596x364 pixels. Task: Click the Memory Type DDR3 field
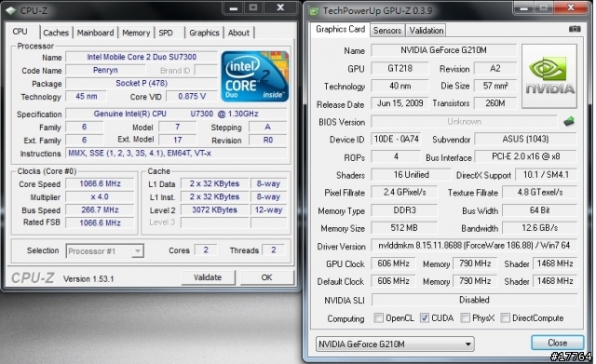click(x=404, y=210)
